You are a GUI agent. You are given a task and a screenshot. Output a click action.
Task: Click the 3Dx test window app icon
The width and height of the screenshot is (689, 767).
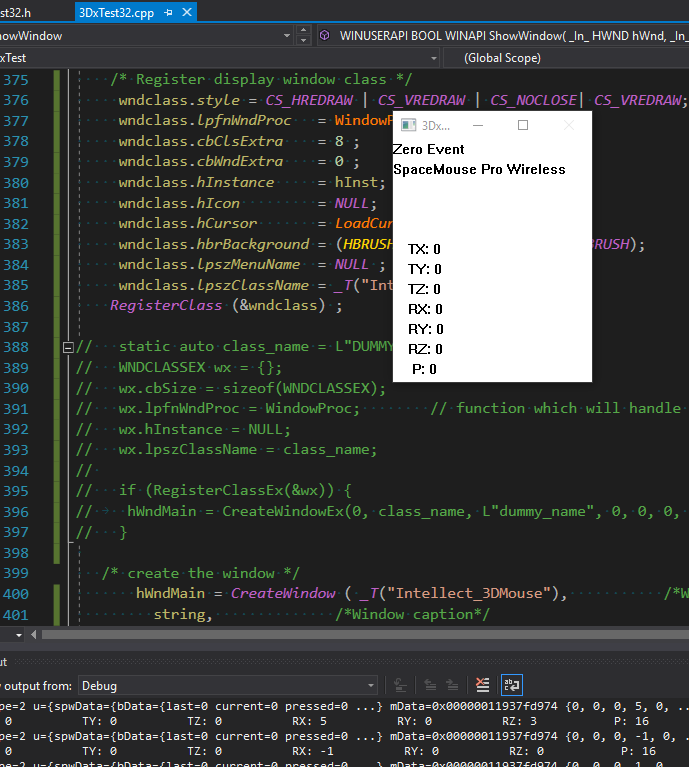[x=408, y=125]
